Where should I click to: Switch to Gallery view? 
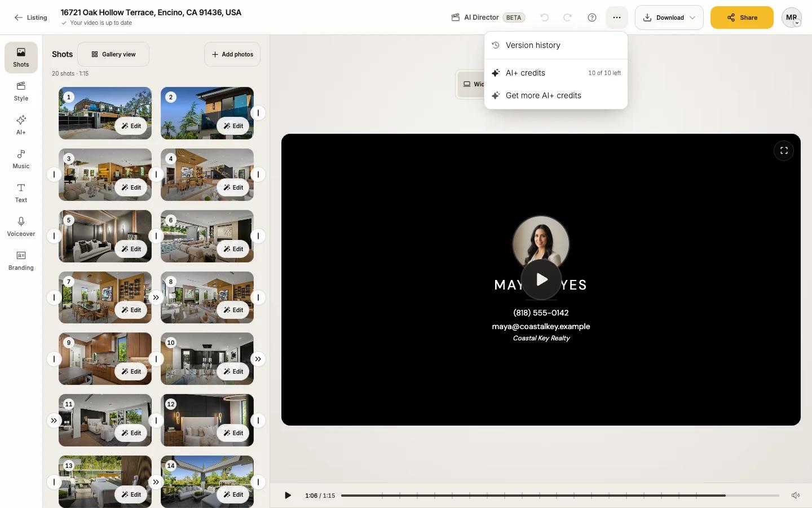[113, 54]
